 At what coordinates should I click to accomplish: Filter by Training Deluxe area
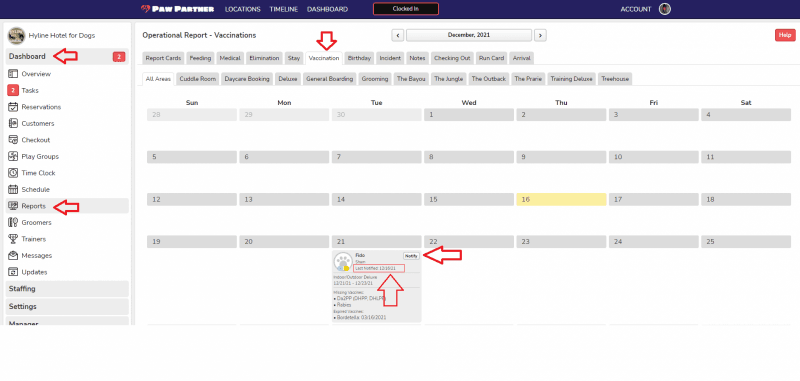coord(571,79)
